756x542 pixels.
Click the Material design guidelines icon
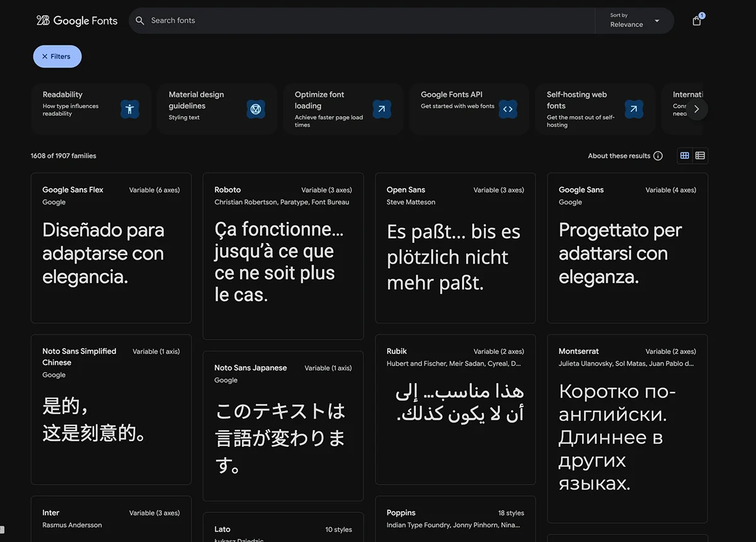(256, 109)
